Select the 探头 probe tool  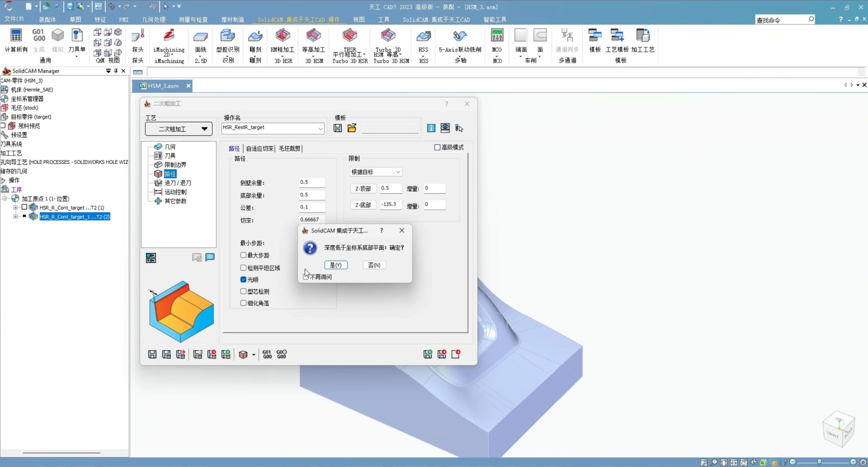tap(138, 36)
